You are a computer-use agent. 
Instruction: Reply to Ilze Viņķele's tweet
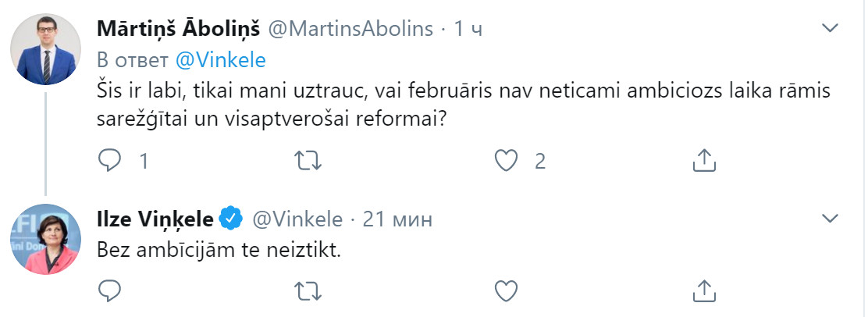pyautogui.click(x=109, y=290)
